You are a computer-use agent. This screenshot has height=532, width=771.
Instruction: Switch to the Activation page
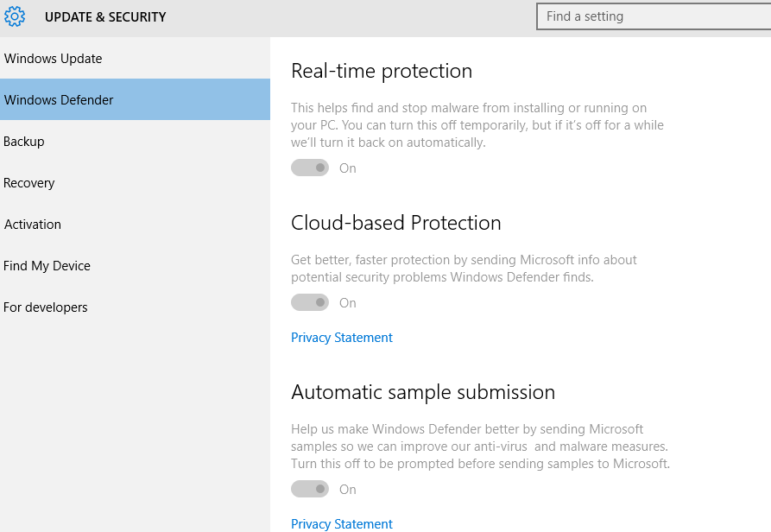point(33,225)
